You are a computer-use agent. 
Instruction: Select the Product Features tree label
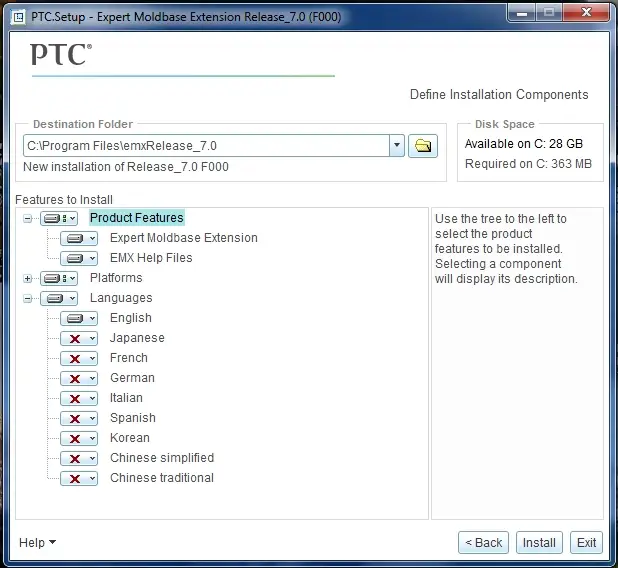coord(137,218)
